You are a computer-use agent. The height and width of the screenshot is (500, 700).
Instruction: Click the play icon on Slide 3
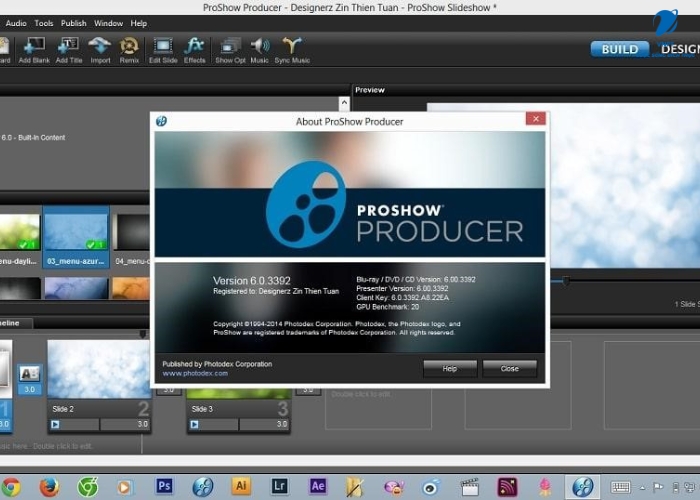click(194, 424)
